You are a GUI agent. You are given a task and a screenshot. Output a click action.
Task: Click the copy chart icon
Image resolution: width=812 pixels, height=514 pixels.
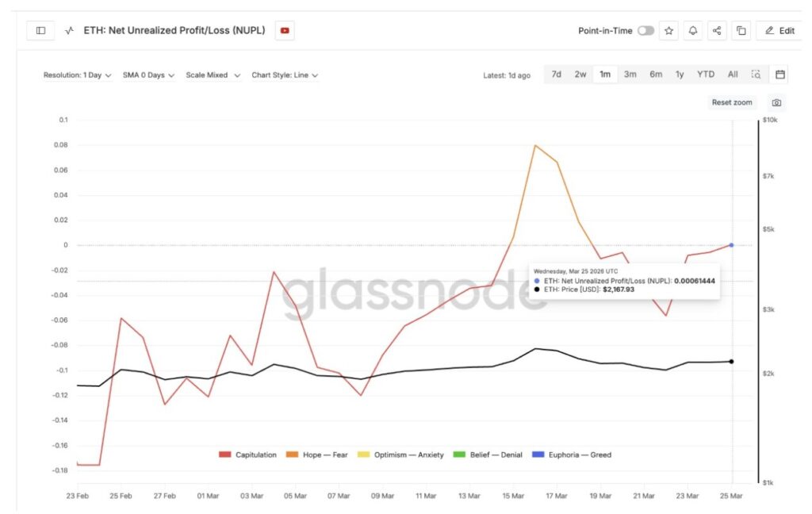pos(741,31)
